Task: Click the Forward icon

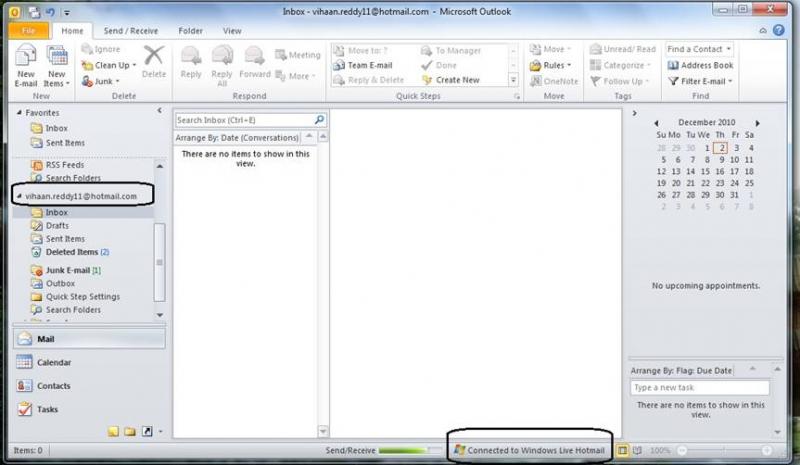Action: 254,56
